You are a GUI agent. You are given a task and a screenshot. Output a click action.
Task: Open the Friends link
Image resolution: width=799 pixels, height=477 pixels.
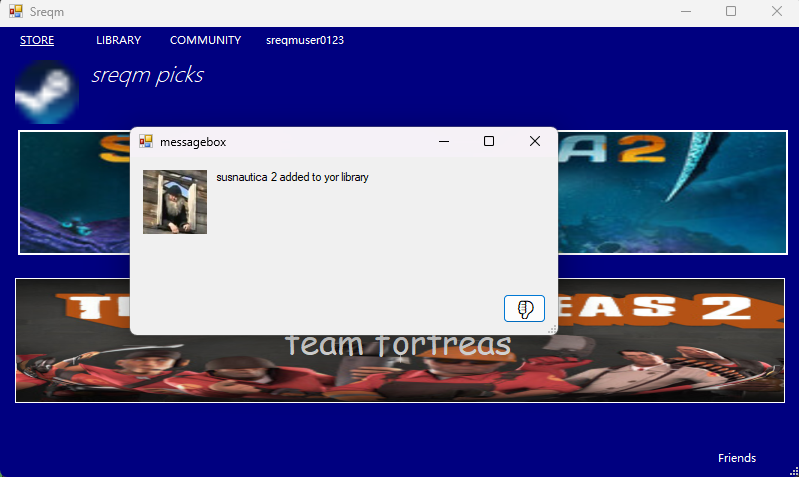pos(737,458)
